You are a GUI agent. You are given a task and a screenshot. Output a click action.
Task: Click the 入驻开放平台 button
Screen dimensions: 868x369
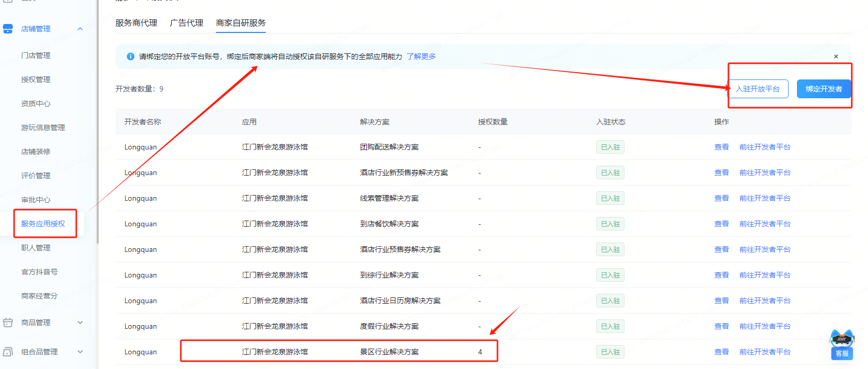click(x=758, y=89)
